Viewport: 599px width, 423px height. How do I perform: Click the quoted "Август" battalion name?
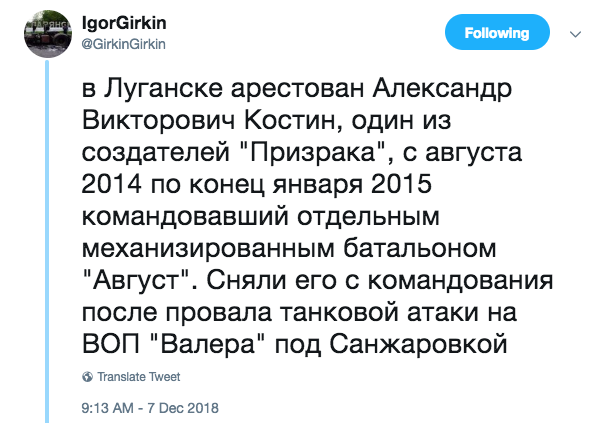(x=136, y=281)
